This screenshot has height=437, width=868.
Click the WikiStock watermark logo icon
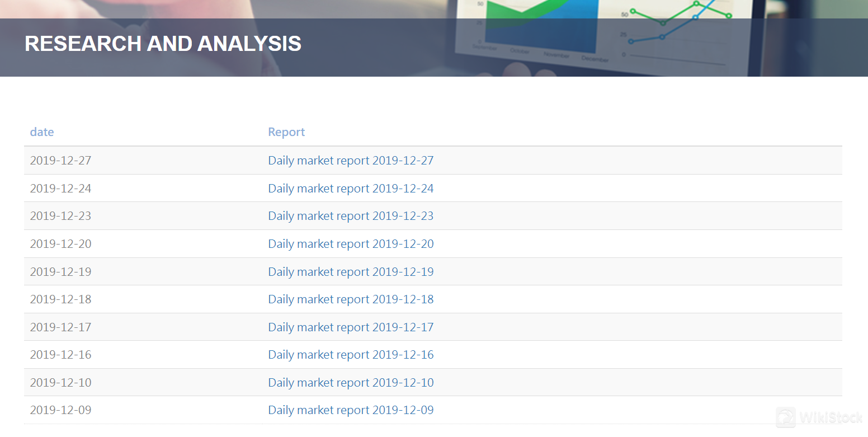[786, 417]
